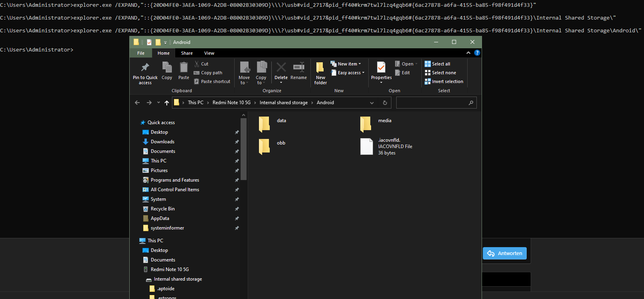Expand the address bar history dropdown
Viewport: 644px width, 299px height.
click(x=372, y=103)
